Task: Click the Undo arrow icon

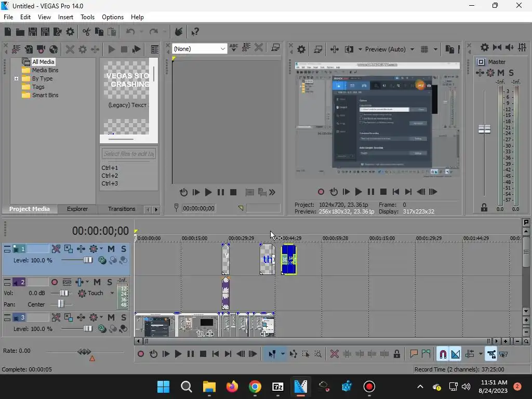Action: pyautogui.click(x=130, y=32)
